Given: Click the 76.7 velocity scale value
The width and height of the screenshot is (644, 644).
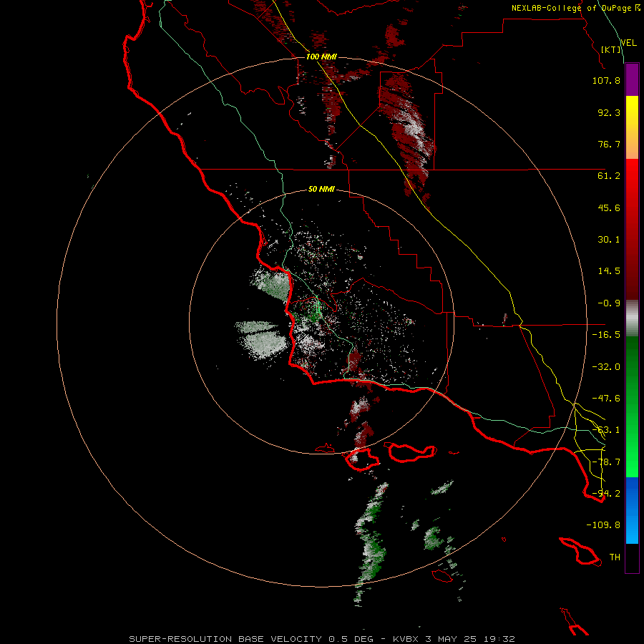Looking at the screenshot, I should (x=609, y=144).
